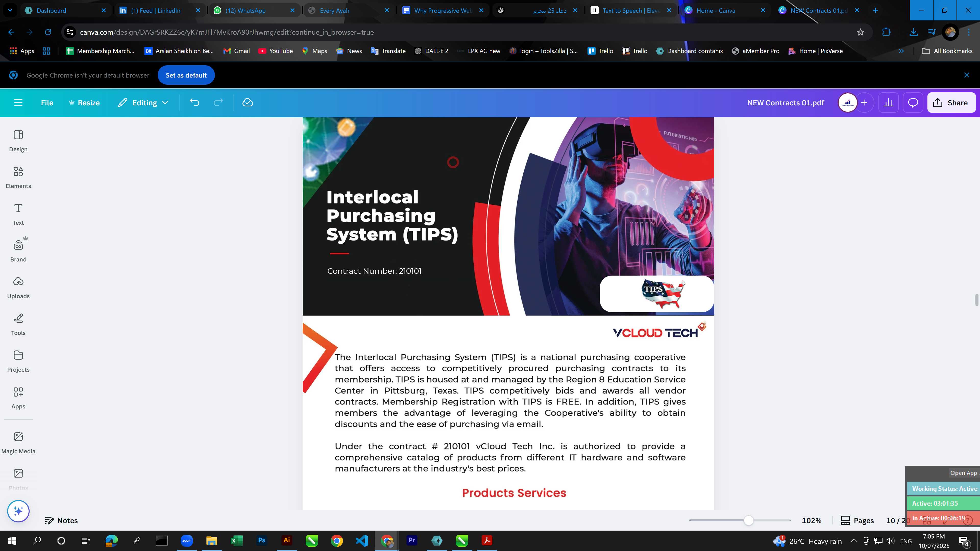Open the Tools panel
This screenshot has height=551, width=980.
click(x=18, y=325)
